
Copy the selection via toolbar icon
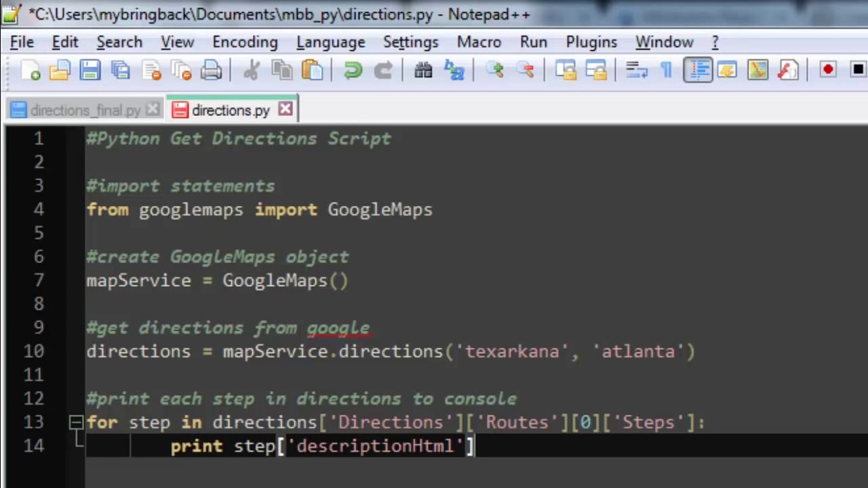(281, 70)
